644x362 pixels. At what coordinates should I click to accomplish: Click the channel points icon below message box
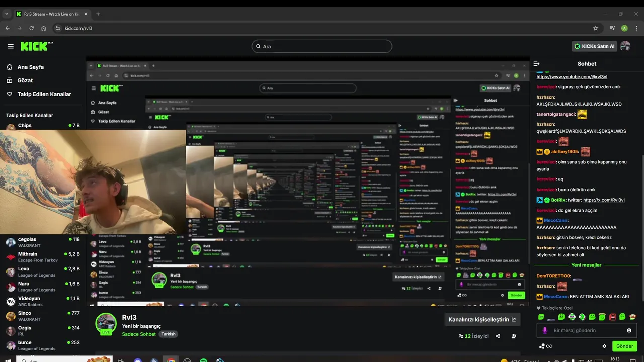click(x=545, y=346)
